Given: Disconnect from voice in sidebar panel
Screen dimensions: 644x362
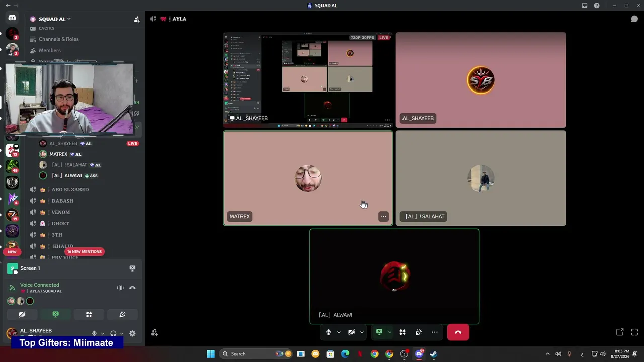Looking at the screenshot, I should tap(132, 288).
